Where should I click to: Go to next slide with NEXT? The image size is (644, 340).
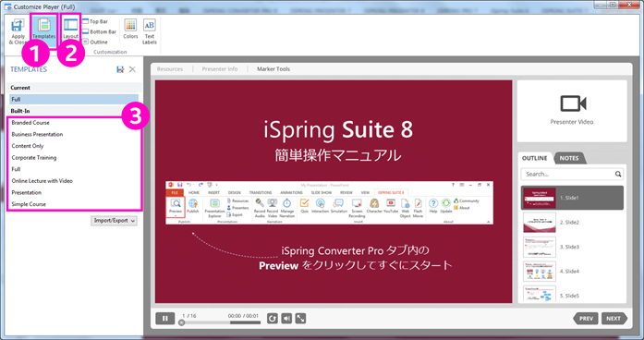point(614,318)
